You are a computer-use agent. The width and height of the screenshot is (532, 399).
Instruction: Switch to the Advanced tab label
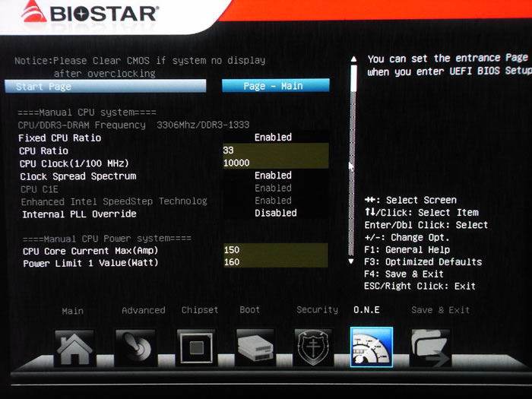pos(143,310)
